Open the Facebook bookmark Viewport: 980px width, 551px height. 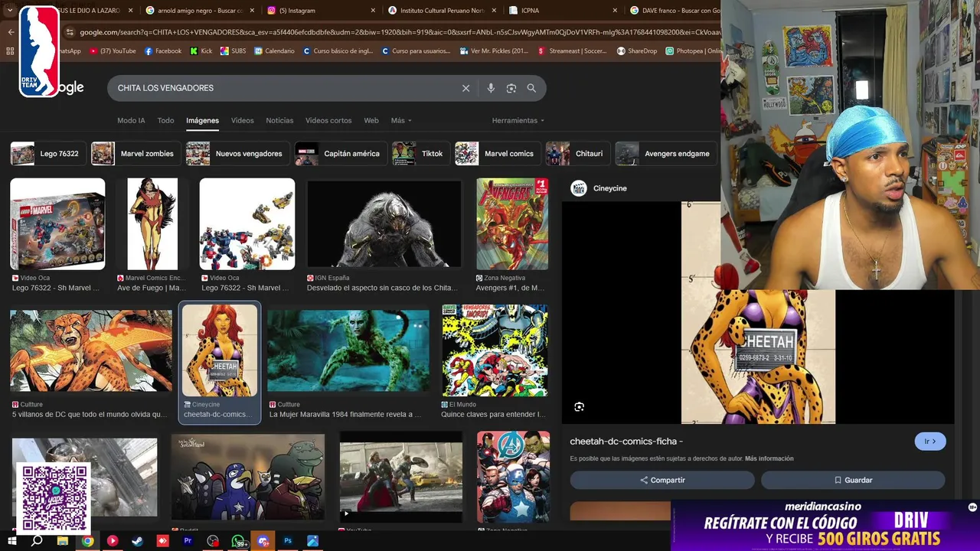(x=163, y=51)
